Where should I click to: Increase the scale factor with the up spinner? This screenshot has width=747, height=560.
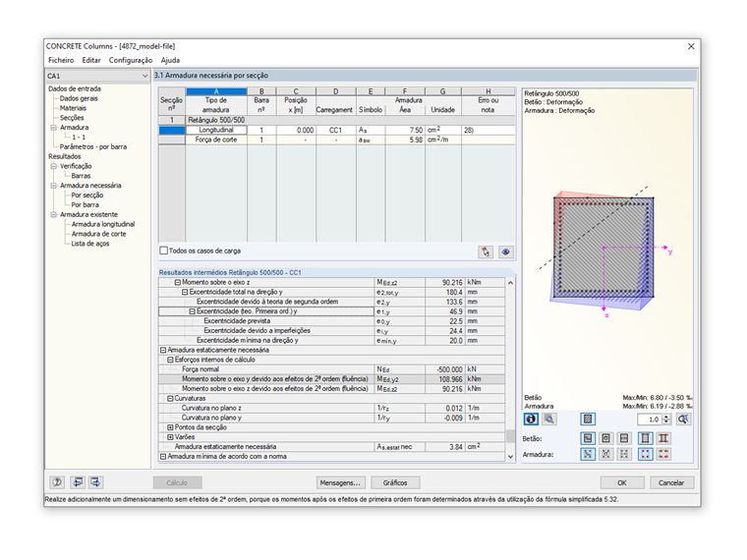coord(667,417)
